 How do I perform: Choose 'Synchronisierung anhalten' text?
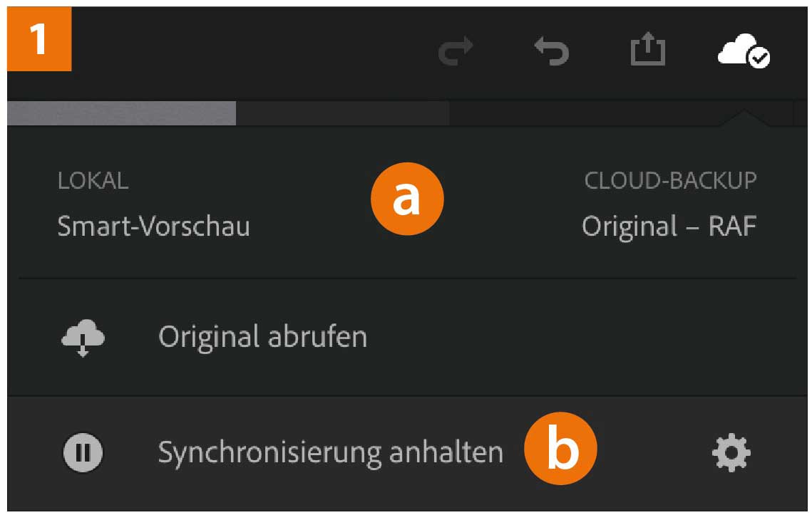coord(330,452)
